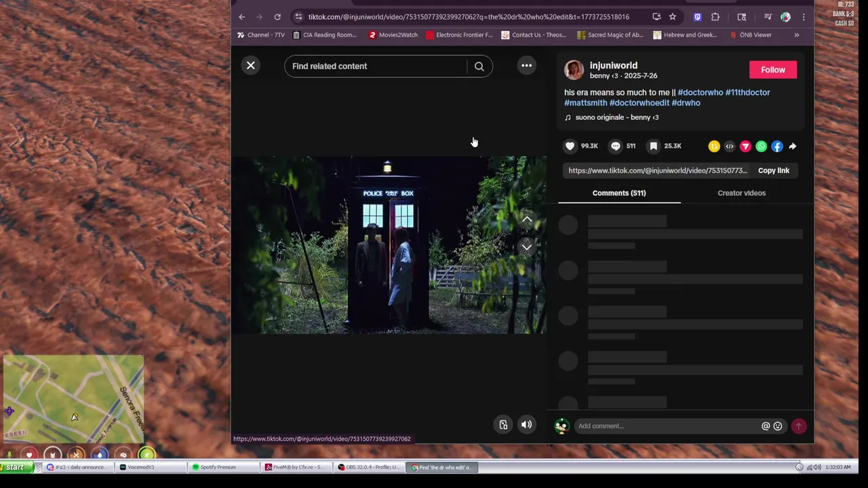Share the video to WhatsApp
868x488 pixels.
tap(762, 146)
